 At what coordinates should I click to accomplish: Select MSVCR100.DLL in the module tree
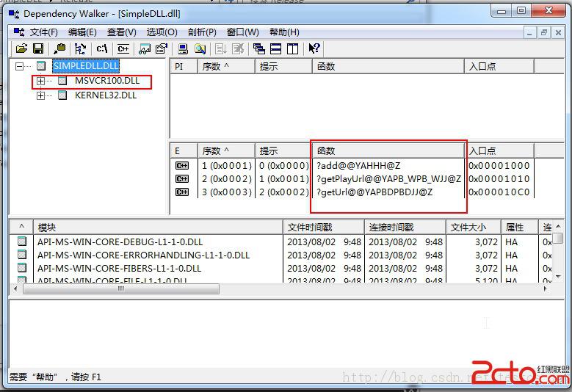(x=107, y=81)
